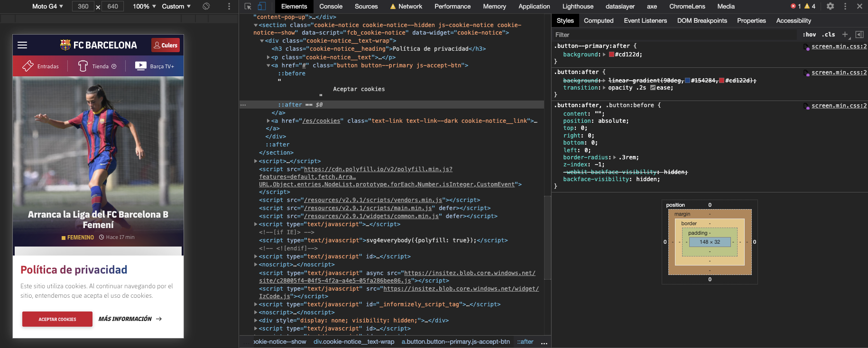868x348 pixels.
Task: Click the Entradas ticket icon
Action: (x=28, y=66)
